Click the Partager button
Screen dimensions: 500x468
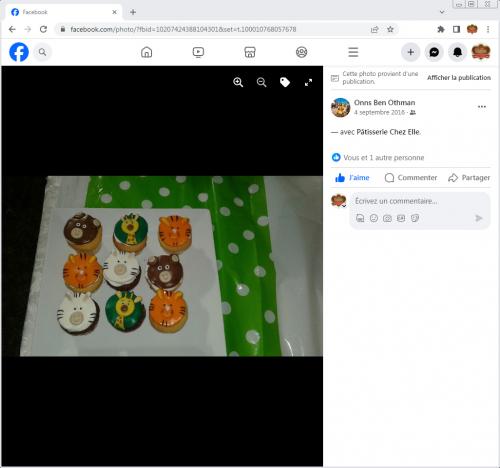[x=469, y=178]
